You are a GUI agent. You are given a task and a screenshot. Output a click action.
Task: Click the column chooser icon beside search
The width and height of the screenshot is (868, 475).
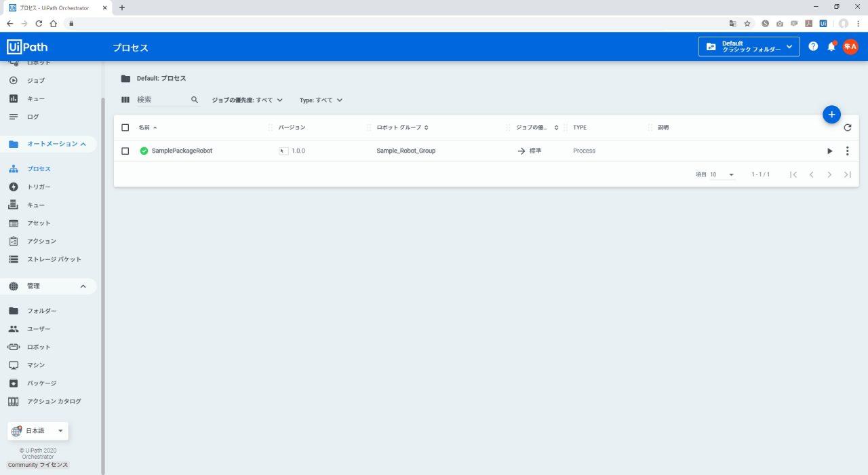(125, 100)
